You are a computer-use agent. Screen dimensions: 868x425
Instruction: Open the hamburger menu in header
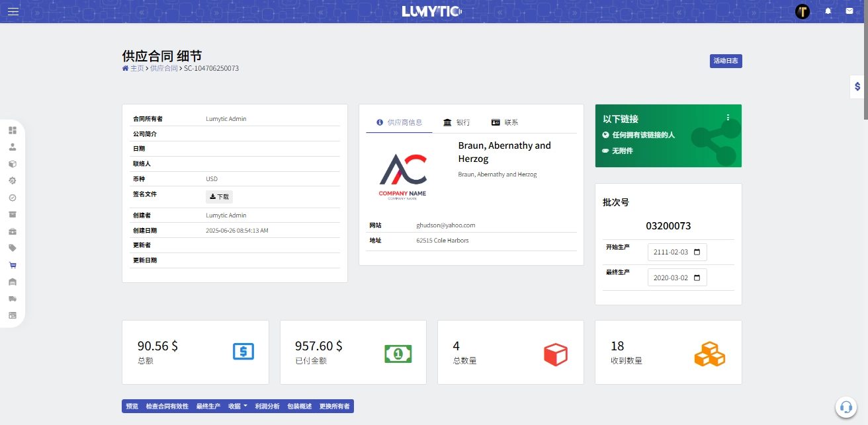tap(13, 11)
